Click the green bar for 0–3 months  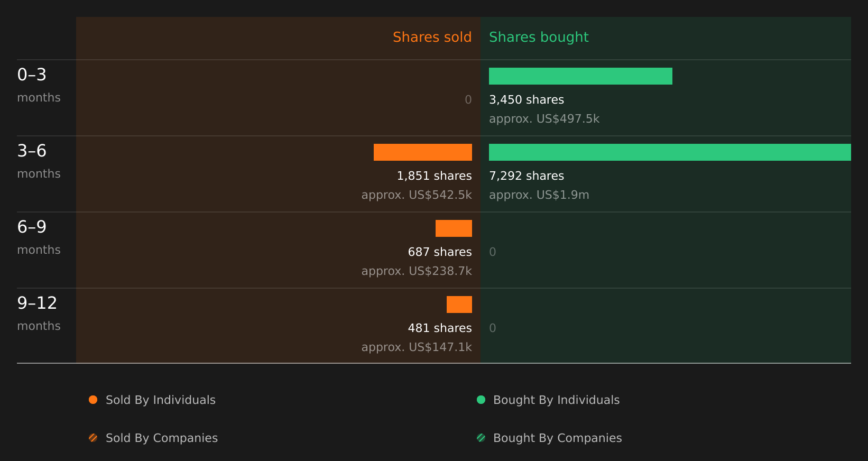tap(580, 76)
